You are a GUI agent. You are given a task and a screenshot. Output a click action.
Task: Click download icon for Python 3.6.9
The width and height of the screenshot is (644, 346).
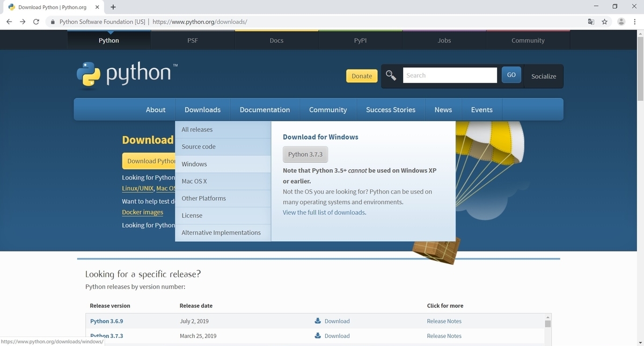[x=318, y=321]
